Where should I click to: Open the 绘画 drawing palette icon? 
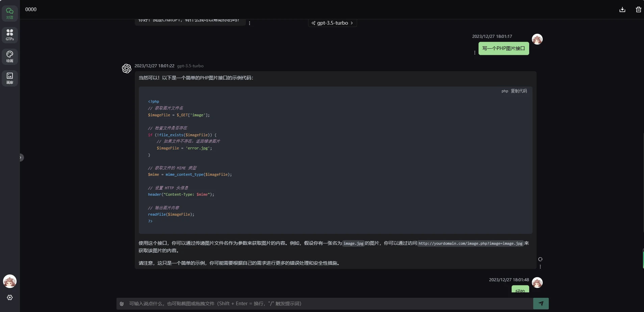click(10, 56)
